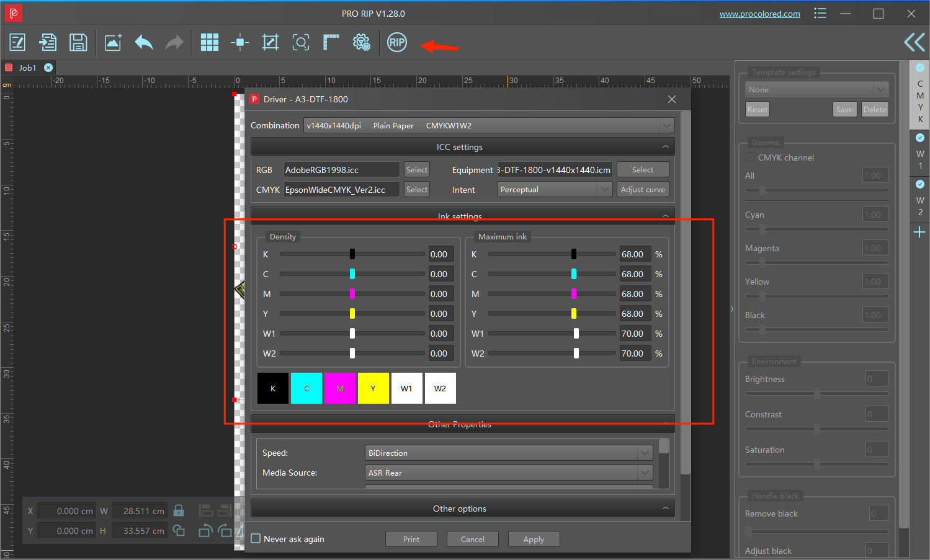Click the grid layout toolbar icon
Image resolution: width=930 pixels, height=560 pixels.
pyautogui.click(x=210, y=42)
